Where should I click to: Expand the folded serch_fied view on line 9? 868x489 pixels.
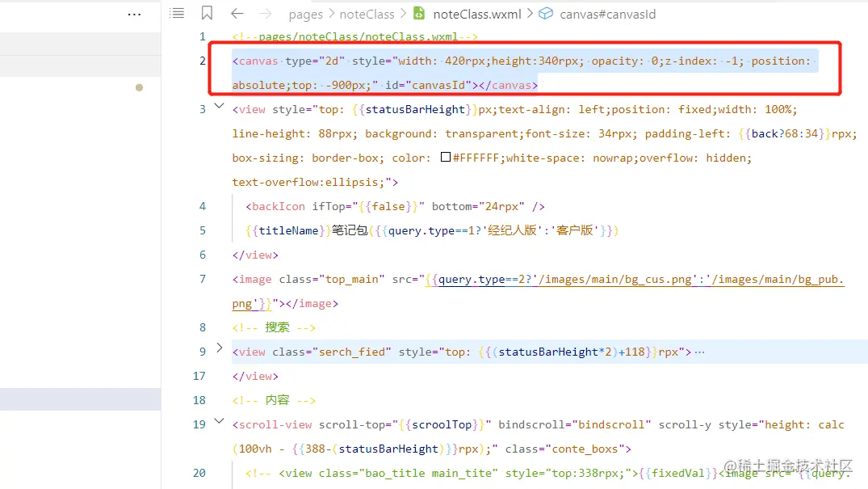[x=219, y=348]
